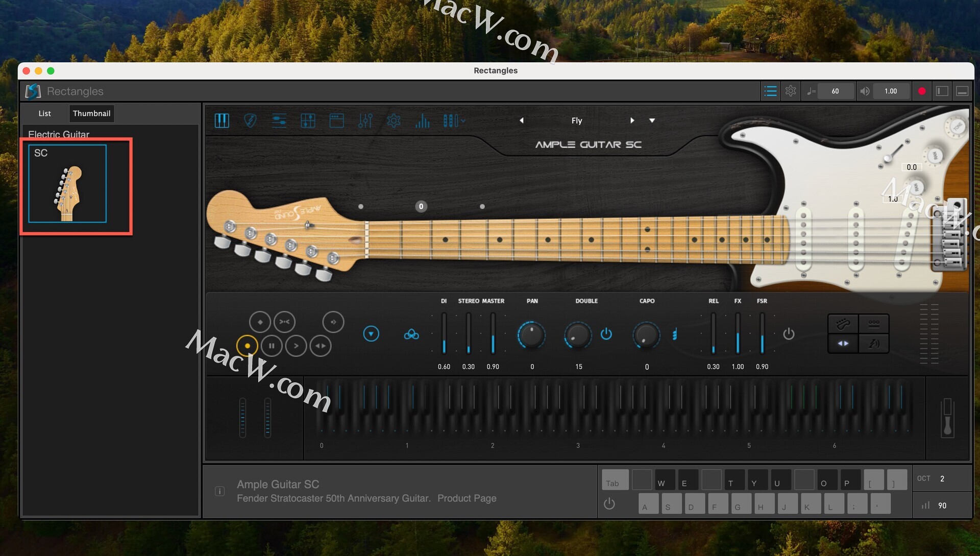Open host settings gear in top bar
980x556 pixels.
(x=791, y=91)
